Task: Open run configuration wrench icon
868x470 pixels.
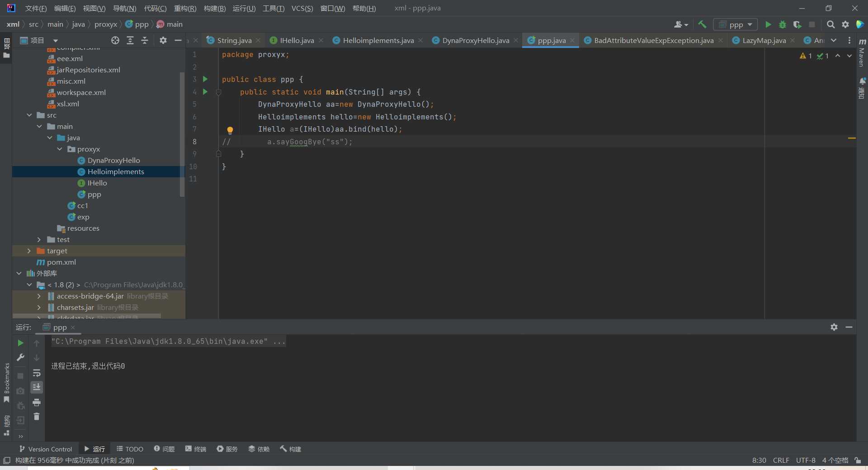Action: coord(20,357)
